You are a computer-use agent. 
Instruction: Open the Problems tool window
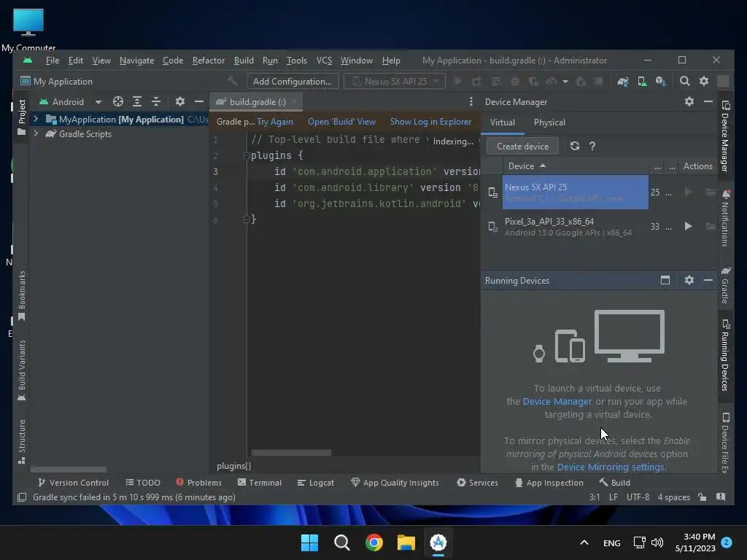pyautogui.click(x=198, y=483)
